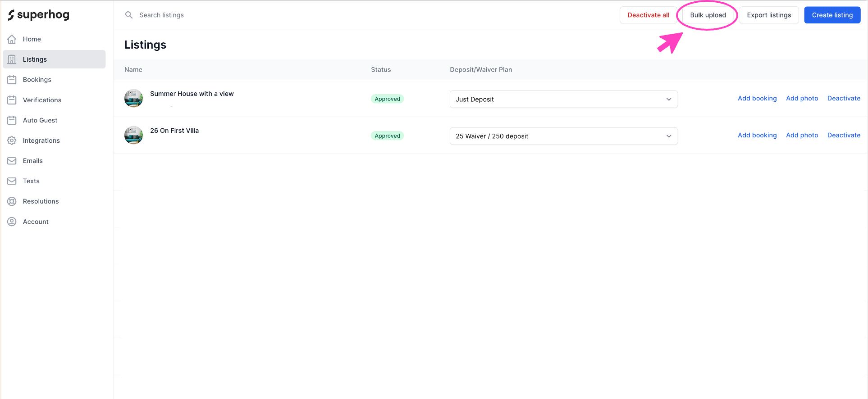This screenshot has width=868, height=399.
Task: Open the Home menu item
Action: tap(54, 39)
